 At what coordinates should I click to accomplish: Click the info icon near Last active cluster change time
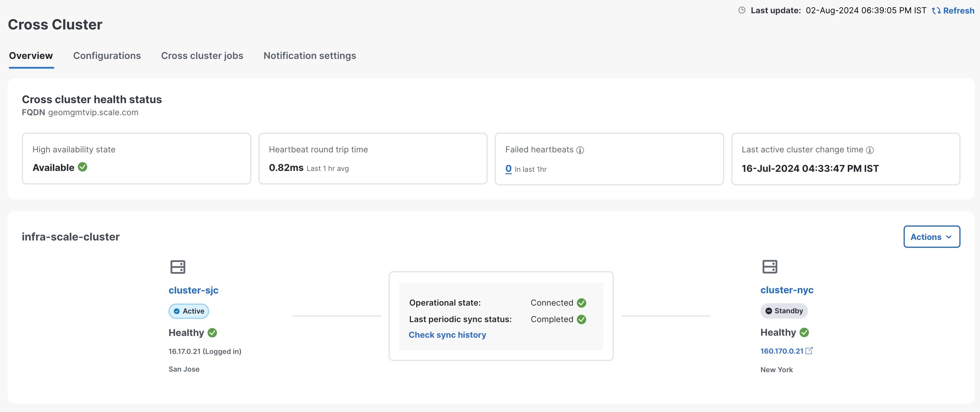(x=870, y=150)
